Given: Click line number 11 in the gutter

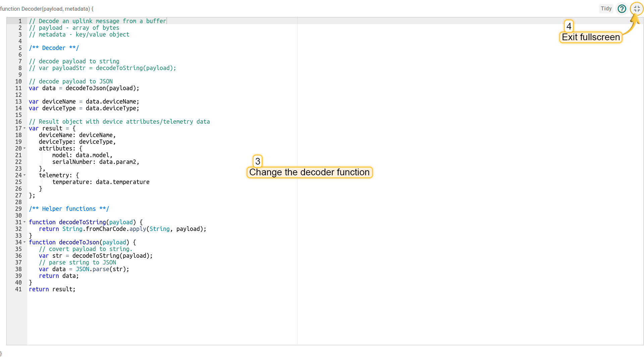Looking at the screenshot, I should [x=18, y=88].
